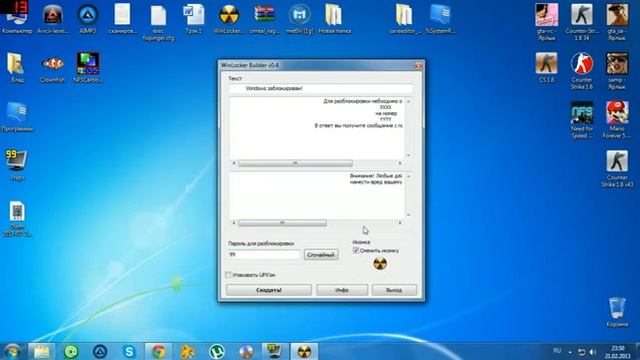640x360 pixels.
Task: Click the upper text area scroll-down arrow
Action: [409, 156]
